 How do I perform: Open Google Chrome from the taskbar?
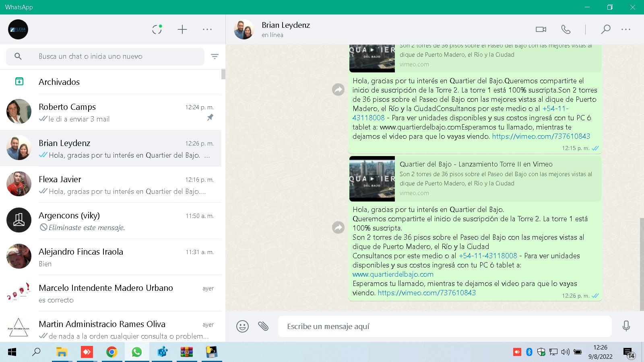[x=111, y=352]
